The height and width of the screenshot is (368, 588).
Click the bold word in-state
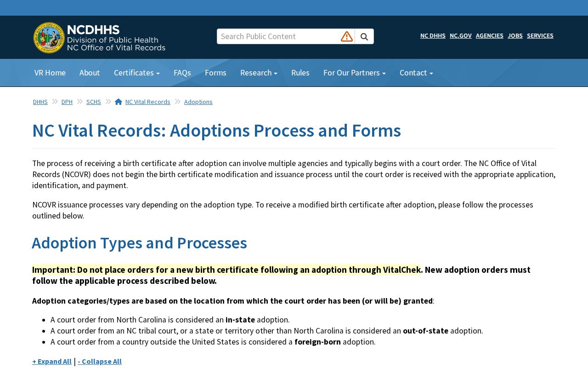tap(240, 320)
